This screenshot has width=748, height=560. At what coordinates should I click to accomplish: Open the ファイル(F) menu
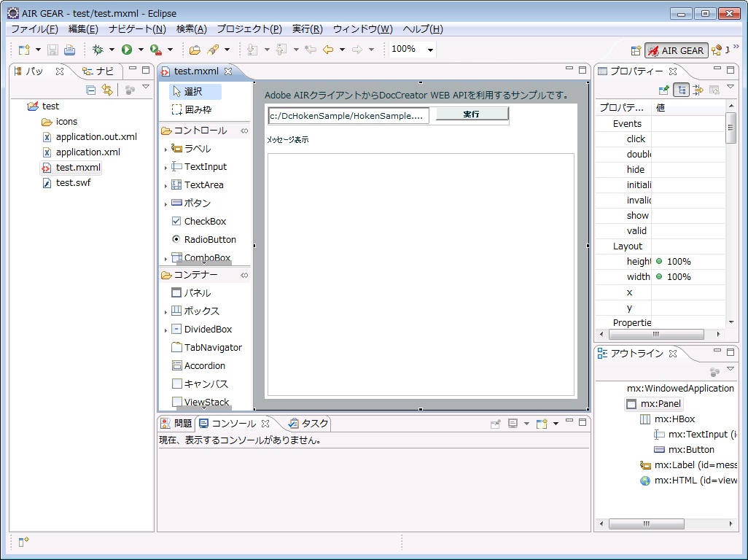click(35, 29)
